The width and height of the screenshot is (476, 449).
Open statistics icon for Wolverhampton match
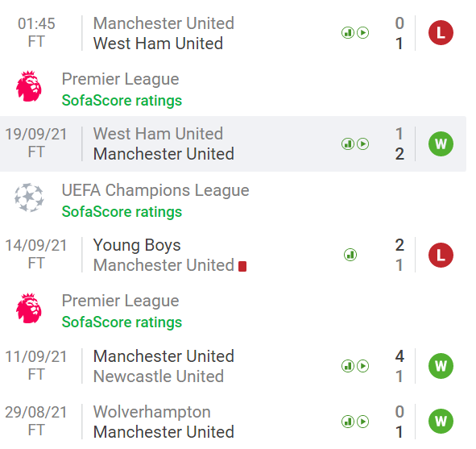click(348, 422)
